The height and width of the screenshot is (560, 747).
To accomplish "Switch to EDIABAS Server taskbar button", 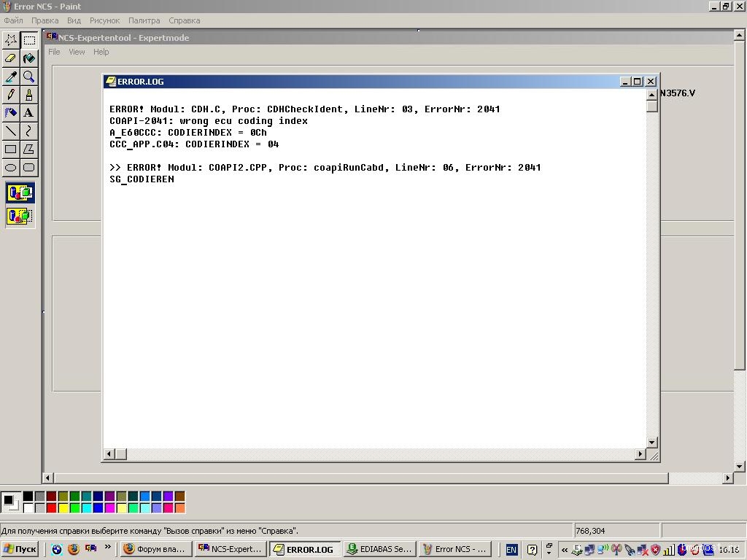I will (x=379, y=549).
